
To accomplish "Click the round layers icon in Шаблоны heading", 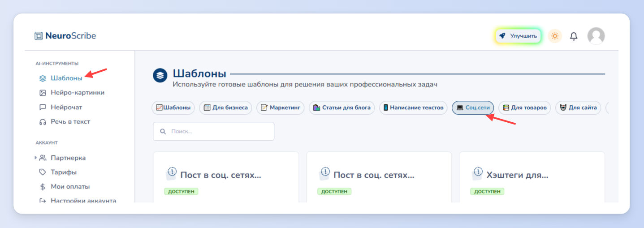I will coord(160,75).
